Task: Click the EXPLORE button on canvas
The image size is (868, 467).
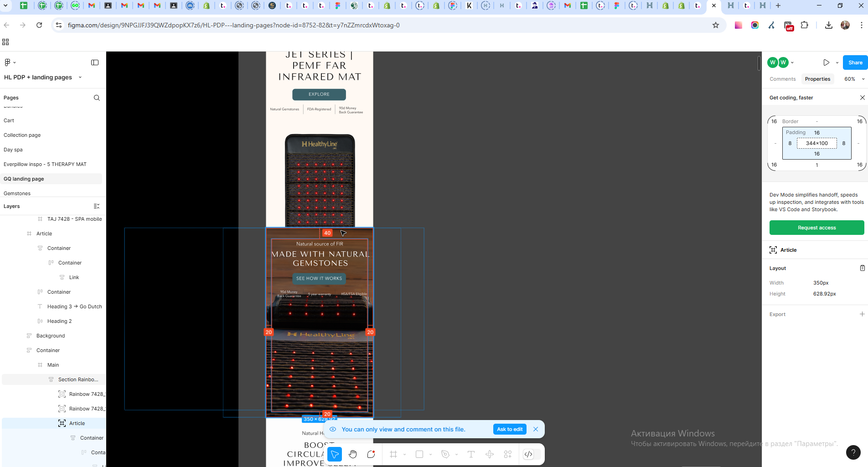Action: (x=319, y=94)
